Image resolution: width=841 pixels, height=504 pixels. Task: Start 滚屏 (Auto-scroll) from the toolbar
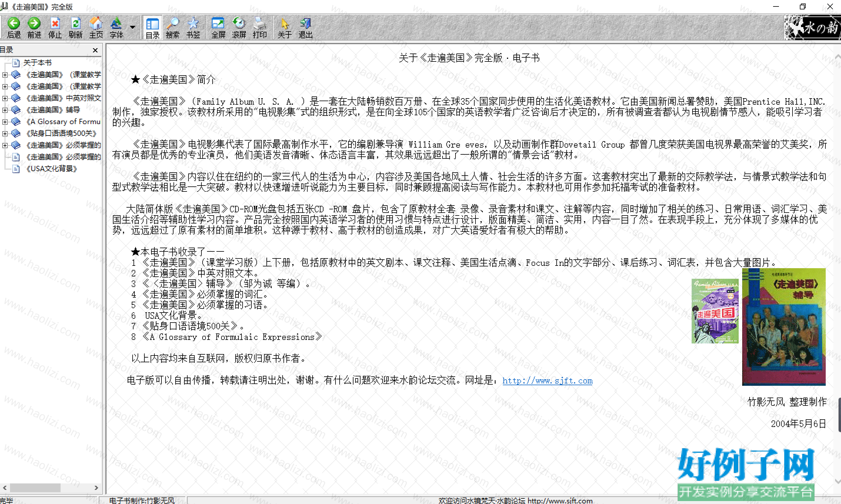[x=239, y=28]
